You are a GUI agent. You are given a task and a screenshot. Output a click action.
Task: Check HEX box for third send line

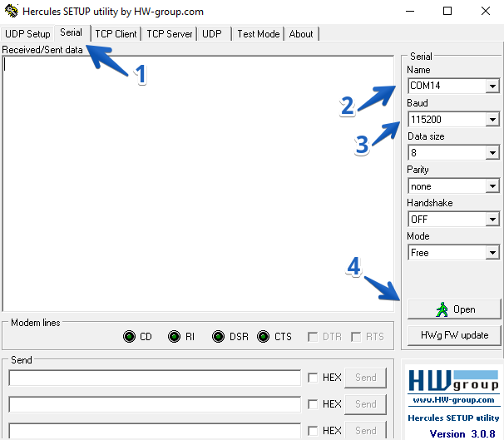coord(313,430)
